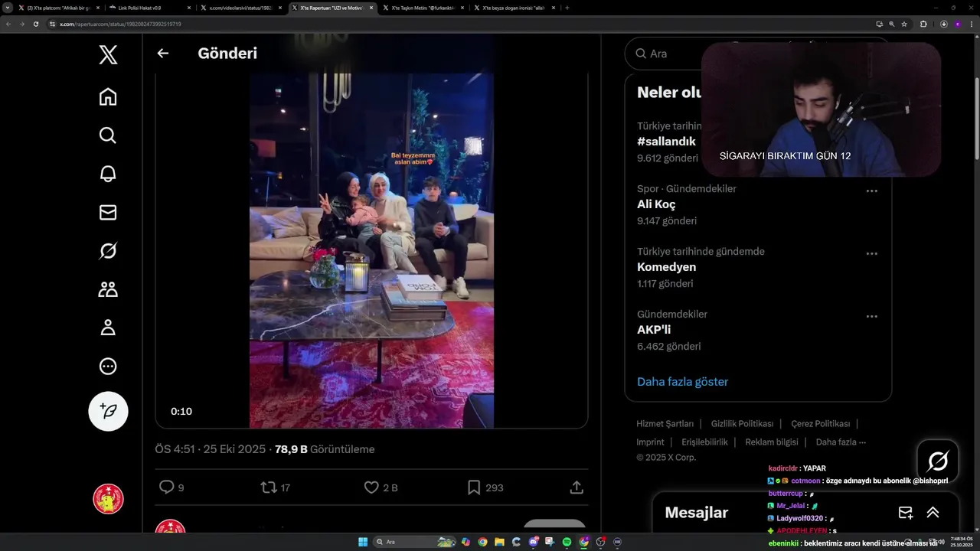Click reply icon with 9 replies
Screen dimensions: 980x551
click(x=166, y=487)
